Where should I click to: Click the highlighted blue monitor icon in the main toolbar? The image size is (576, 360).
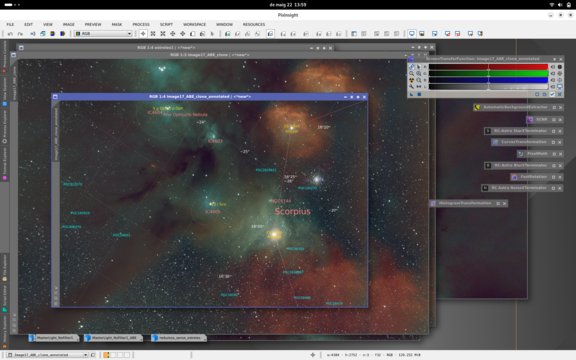(412, 34)
